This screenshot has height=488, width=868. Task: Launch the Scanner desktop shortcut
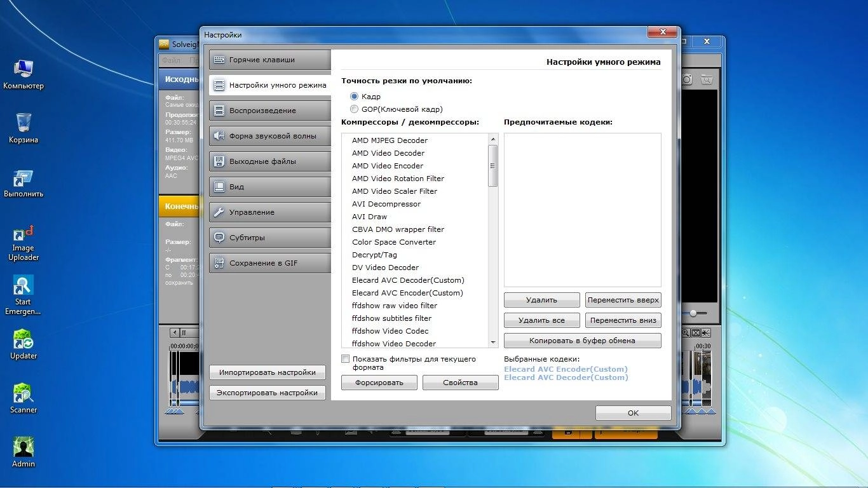24,398
